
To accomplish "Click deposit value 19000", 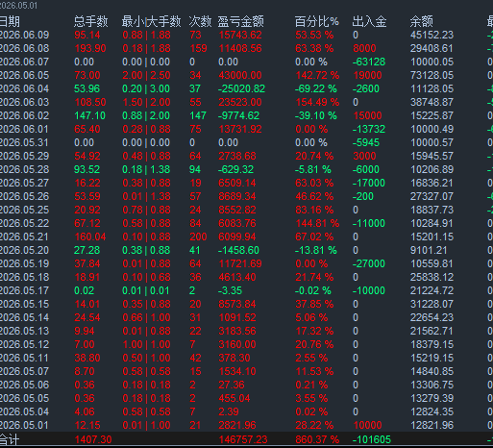I will coord(368,75).
